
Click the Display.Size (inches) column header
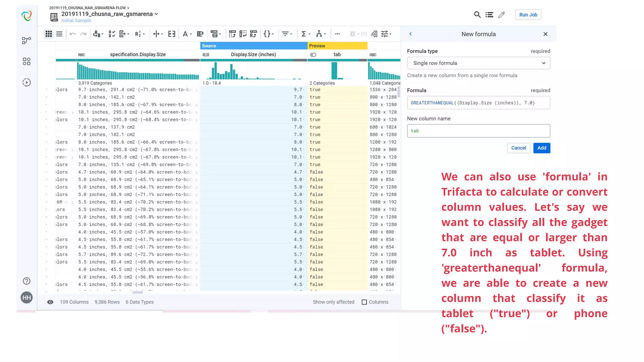(x=253, y=55)
